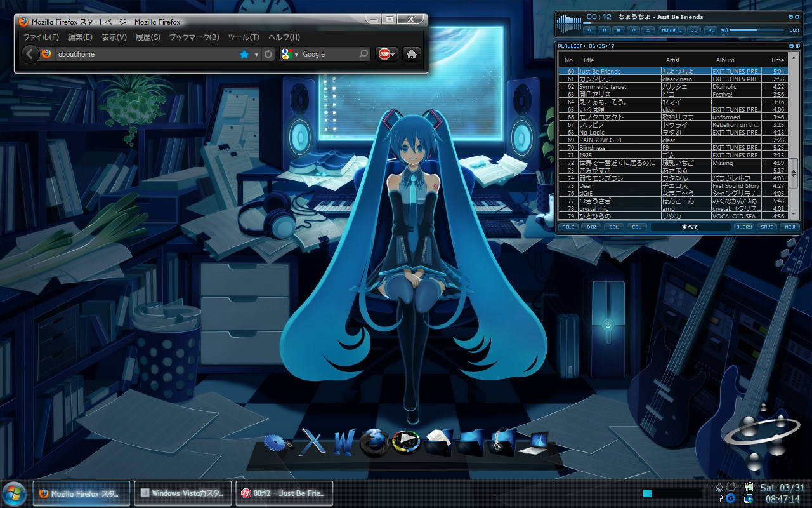Click the blue G tray icon
Viewport: 812px width, 508px height.
coord(731,498)
